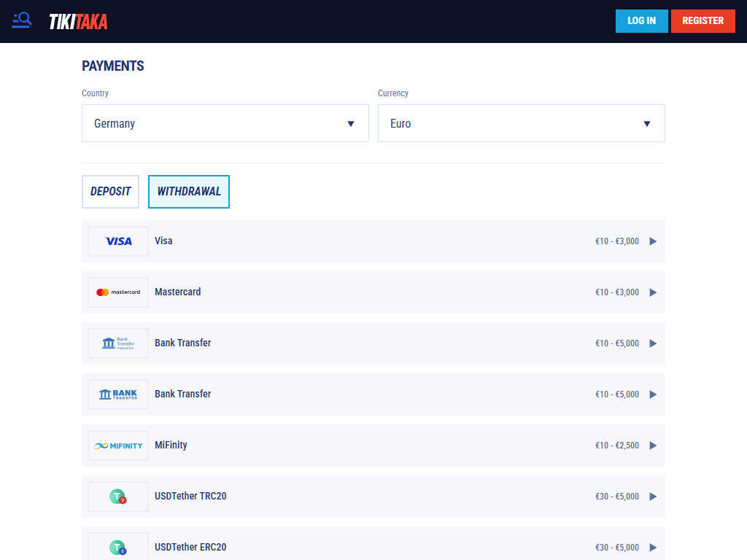Click the Mastercard logo
The height and width of the screenshot is (560, 747).
tap(118, 292)
